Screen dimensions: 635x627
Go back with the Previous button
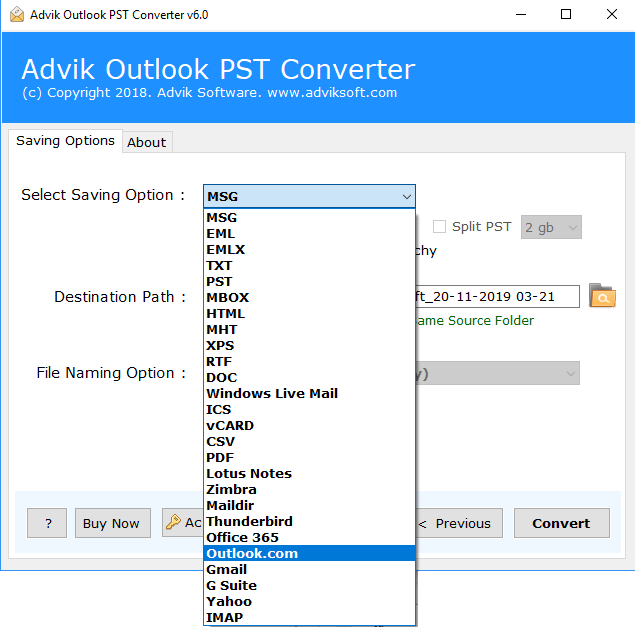[459, 523]
